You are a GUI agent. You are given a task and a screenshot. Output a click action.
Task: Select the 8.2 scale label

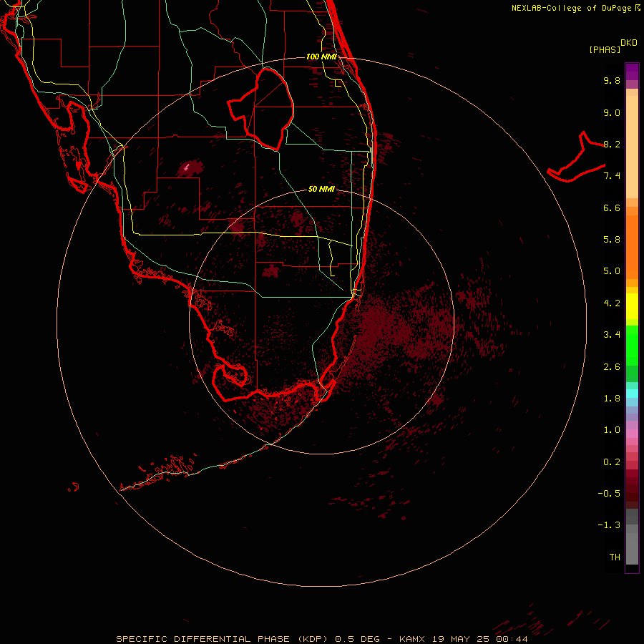coord(612,144)
